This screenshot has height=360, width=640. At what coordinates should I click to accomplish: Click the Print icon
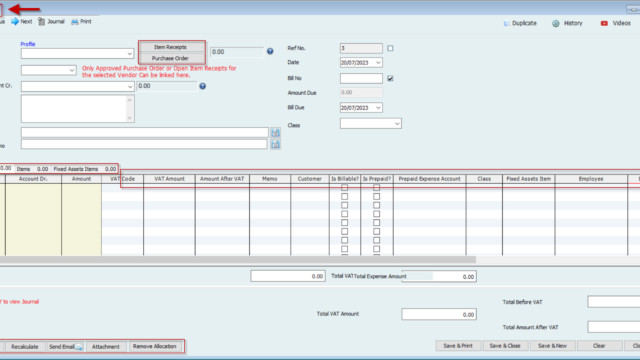[75, 22]
